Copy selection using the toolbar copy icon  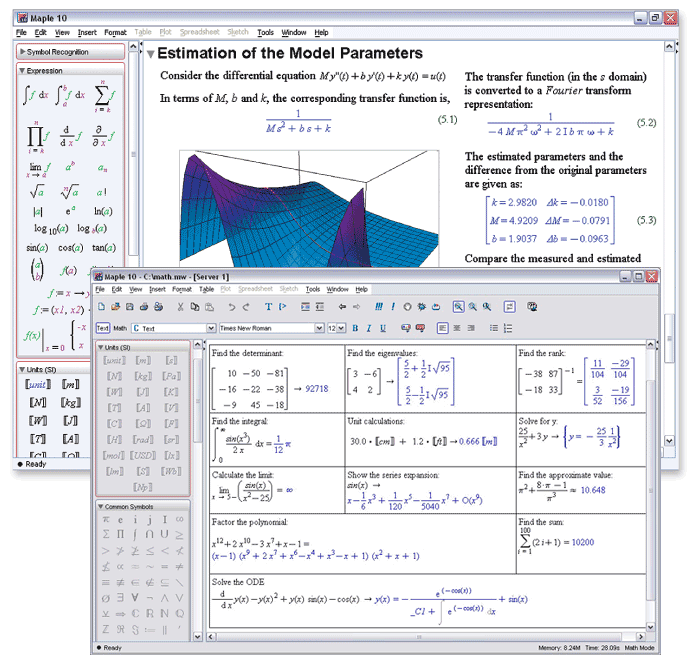click(195, 307)
